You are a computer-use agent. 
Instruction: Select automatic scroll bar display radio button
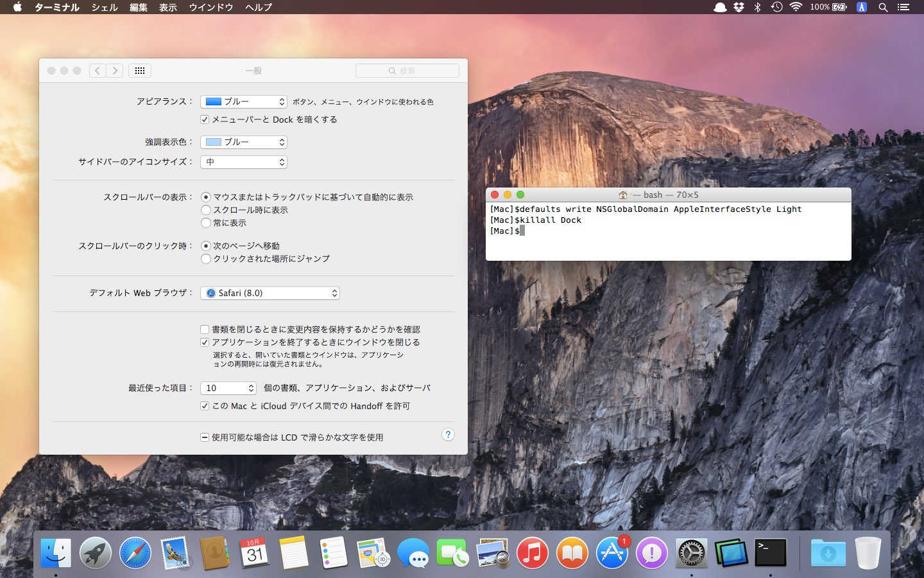pyautogui.click(x=206, y=197)
